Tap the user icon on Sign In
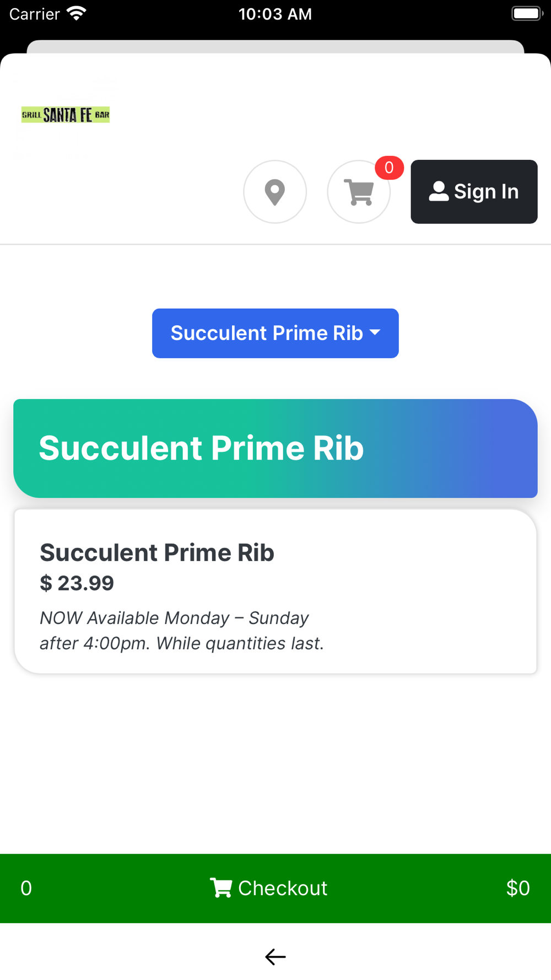The width and height of the screenshot is (551, 980). point(439,191)
